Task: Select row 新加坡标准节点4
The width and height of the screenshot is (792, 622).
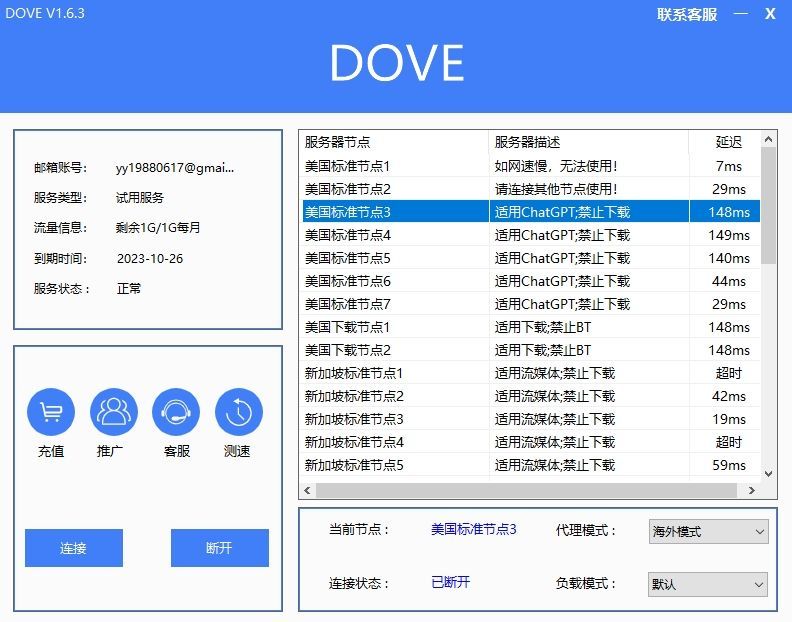Action: tap(531, 442)
